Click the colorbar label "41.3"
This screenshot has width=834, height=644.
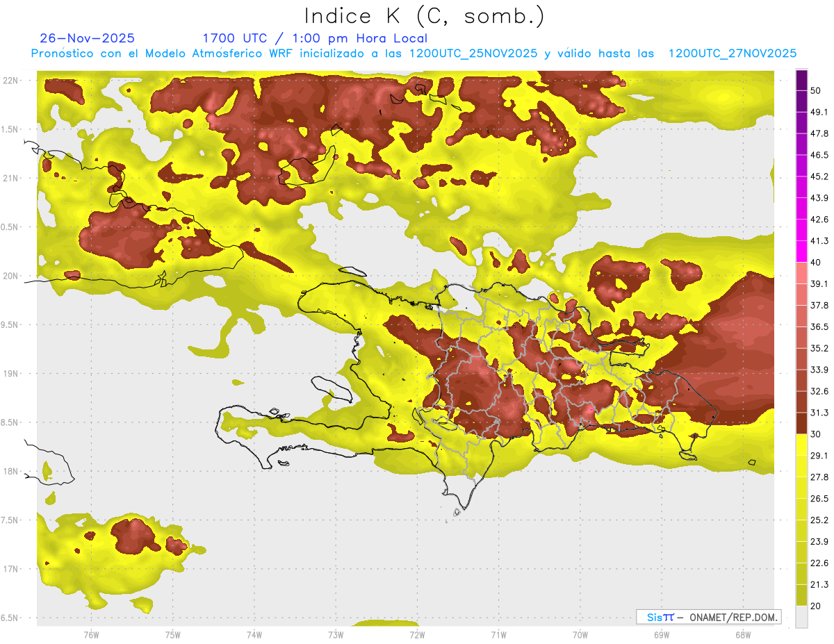pyautogui.click(x=820, y=241)
